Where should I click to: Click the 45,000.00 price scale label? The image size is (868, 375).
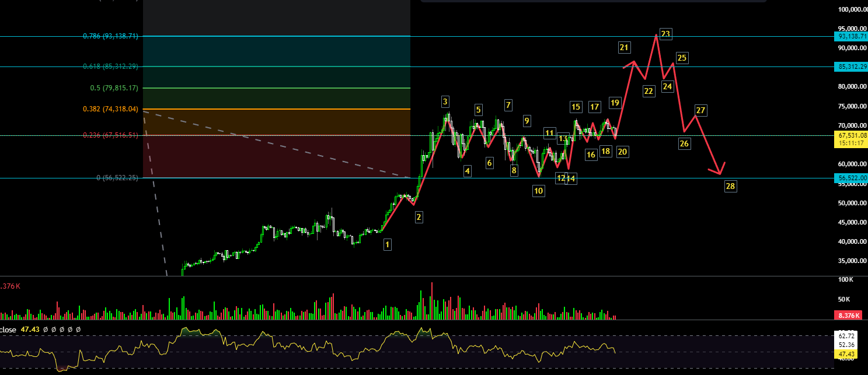pyautogui.click(x=853, y=222)
